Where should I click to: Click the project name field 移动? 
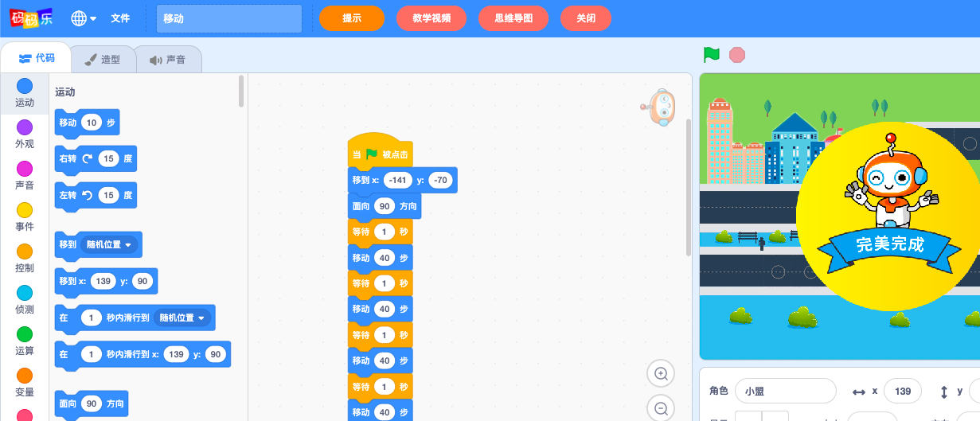(229, 18)
